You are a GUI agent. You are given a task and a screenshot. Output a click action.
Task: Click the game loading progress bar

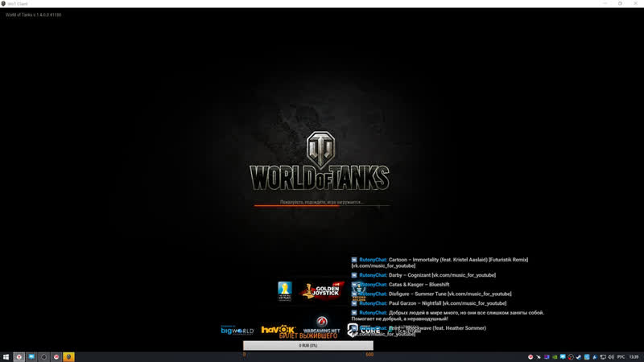pyautogui.click(x=321, y=205)
